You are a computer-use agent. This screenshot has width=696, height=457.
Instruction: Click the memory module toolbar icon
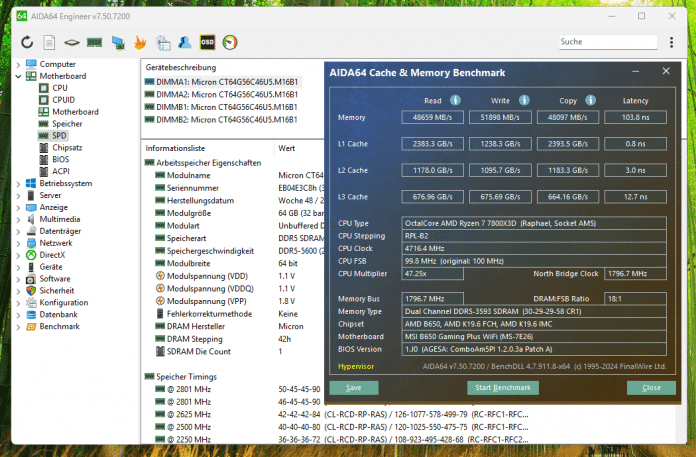(95, 43)
